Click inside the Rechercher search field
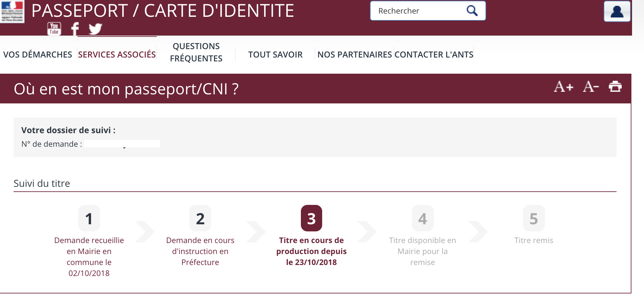 pos(420,11)
